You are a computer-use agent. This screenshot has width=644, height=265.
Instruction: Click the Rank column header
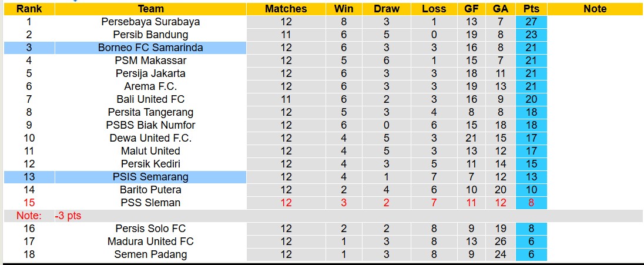(28, 9)
